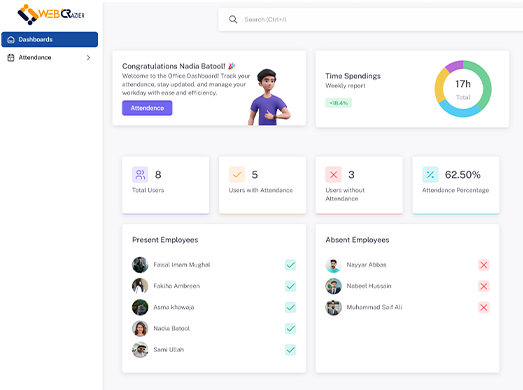
Task: Click the name Asma khawaja
Action: tap(173, 307)
